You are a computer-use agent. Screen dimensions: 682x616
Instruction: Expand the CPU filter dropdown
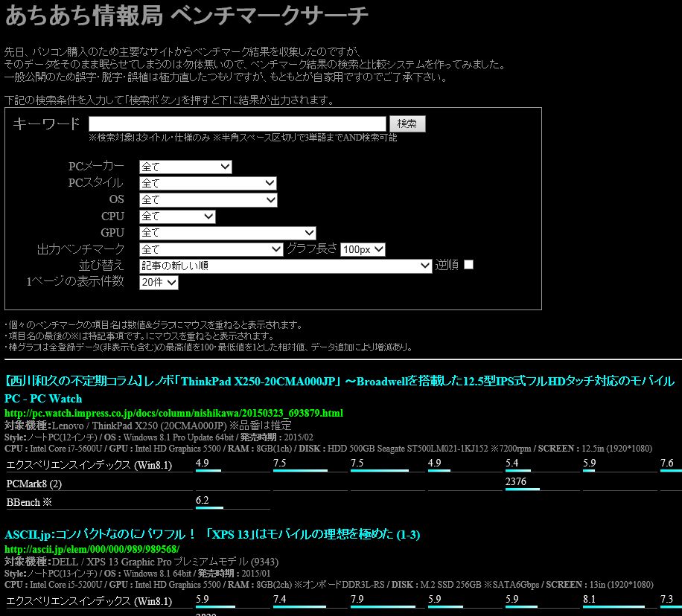click(x=177, y=216)
